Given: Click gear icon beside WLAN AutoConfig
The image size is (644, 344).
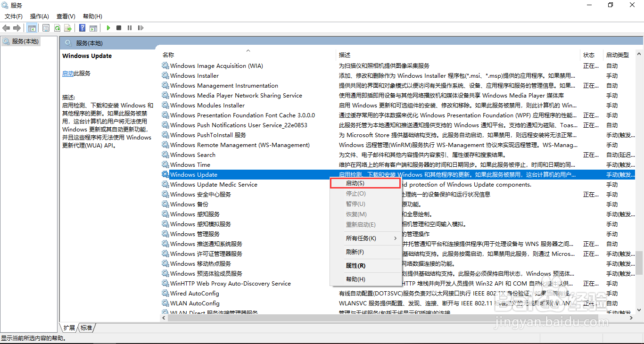Looking at the screenshot, I should click(x=165, y=303).
